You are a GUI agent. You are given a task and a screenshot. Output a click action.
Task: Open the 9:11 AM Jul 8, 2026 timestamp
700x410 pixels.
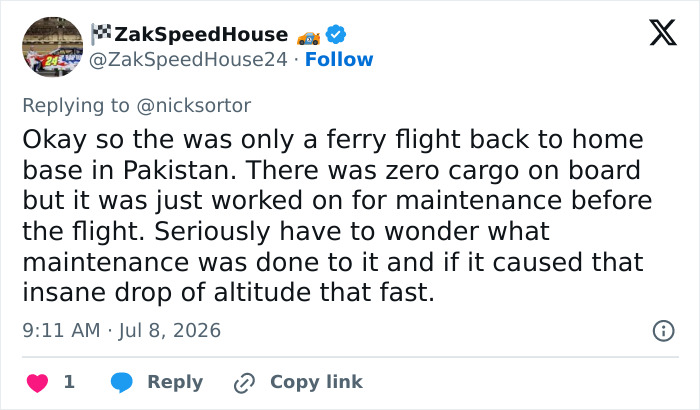pos(121,331)
